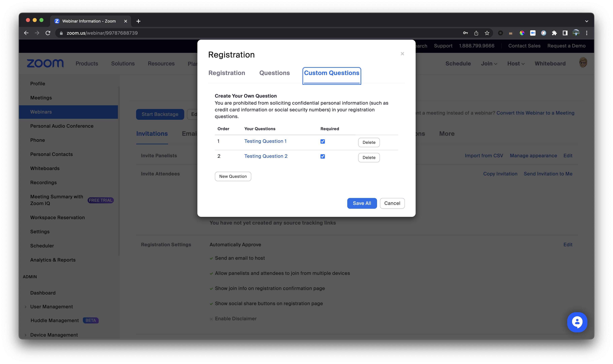Open Meetings in sidebar
The image size is (613, 364).
point(41,98)
